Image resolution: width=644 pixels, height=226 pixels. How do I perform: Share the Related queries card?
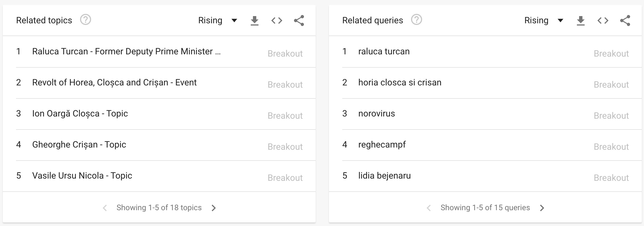tap(625, 21)
